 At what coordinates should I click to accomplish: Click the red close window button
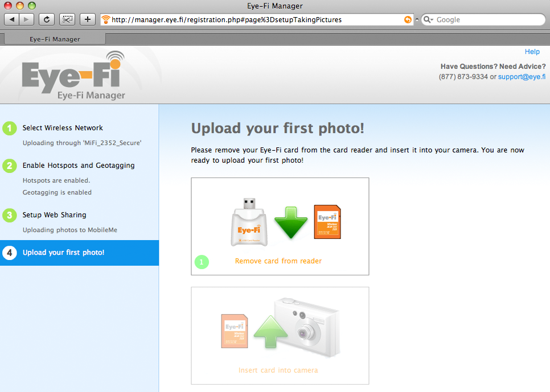[8, 5]
